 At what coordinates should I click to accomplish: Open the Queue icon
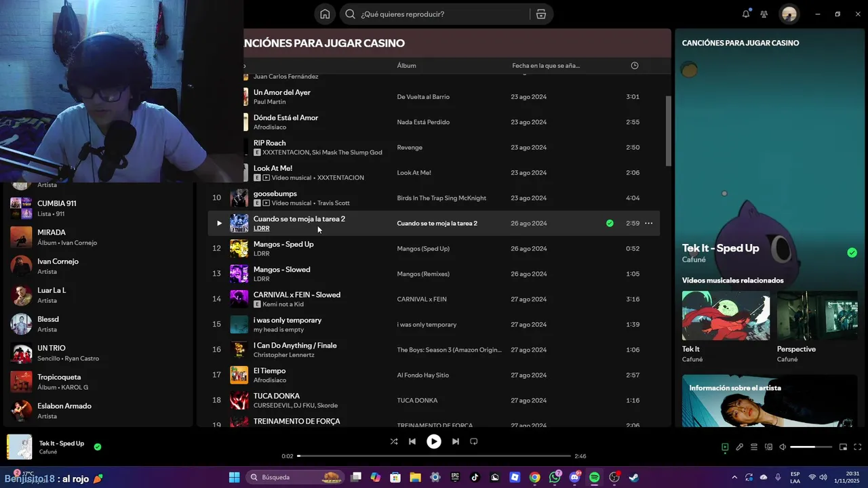pos(754,447)
